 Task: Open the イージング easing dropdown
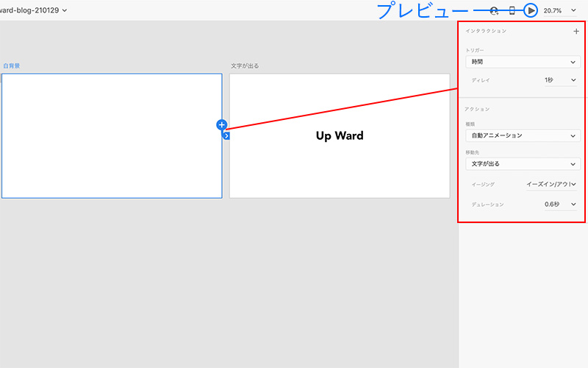point(551,184)
